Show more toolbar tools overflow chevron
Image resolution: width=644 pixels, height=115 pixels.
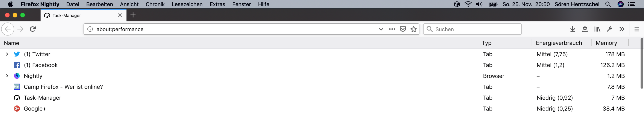click(x=622, y=29)
